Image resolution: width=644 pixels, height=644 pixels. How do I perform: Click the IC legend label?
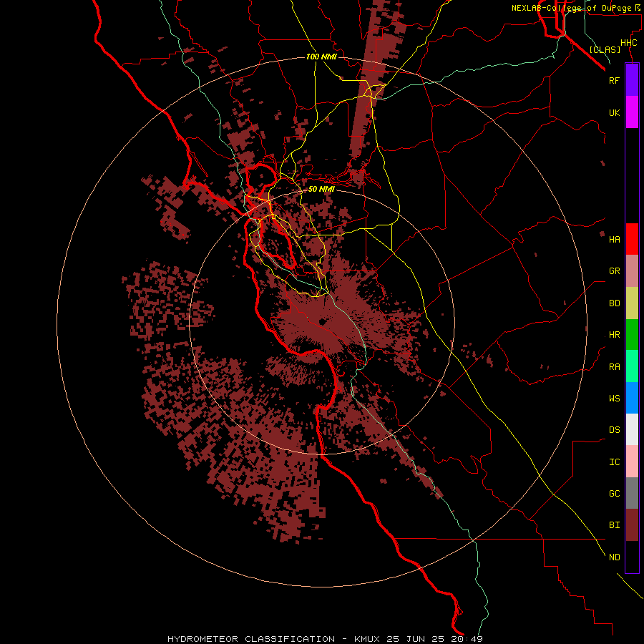(x=614, y=462)
